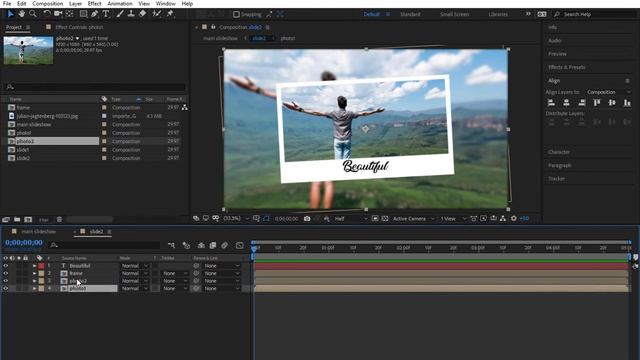Select the Type text tool
640x360 pixels.
pos(106,14)
